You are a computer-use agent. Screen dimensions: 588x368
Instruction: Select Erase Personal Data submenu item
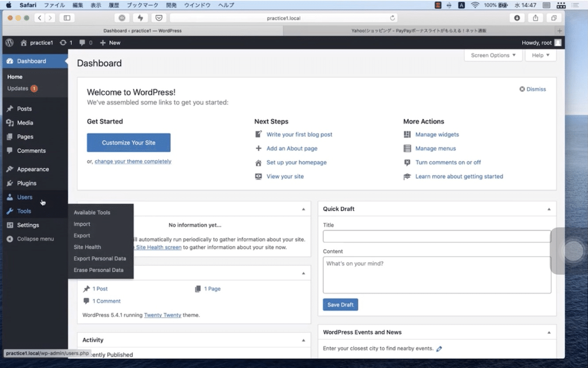pyautogui.click(x=98, y=270)
